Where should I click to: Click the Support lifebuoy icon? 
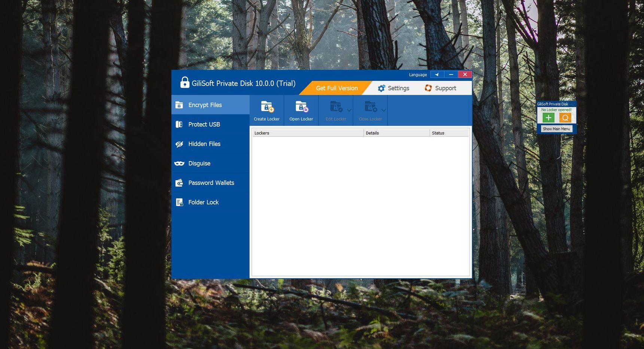[428, 88]
